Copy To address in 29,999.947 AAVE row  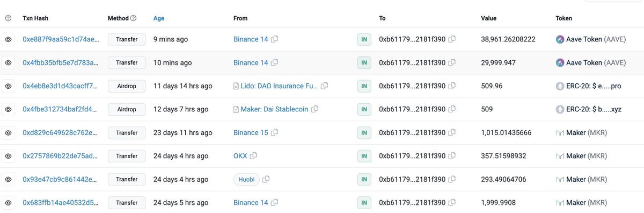[x=452, y=63]
